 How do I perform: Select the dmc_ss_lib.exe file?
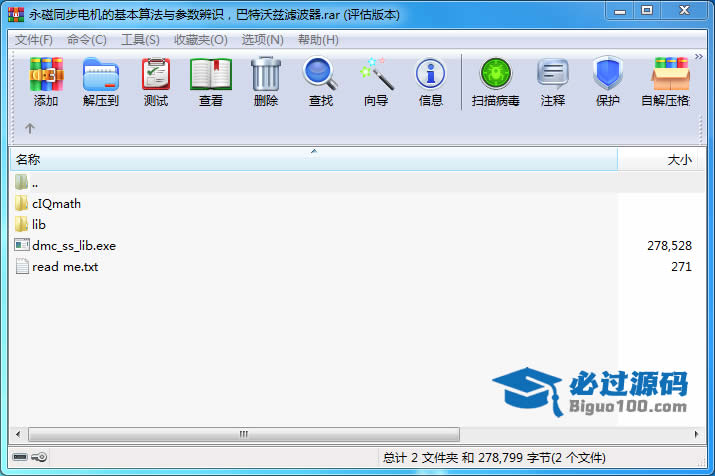74,246
